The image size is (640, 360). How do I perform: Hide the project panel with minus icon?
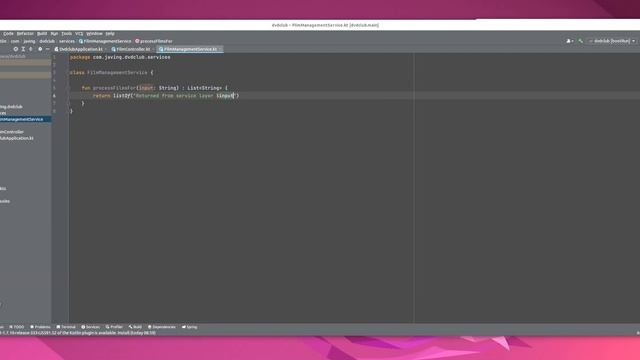point(47,49)
